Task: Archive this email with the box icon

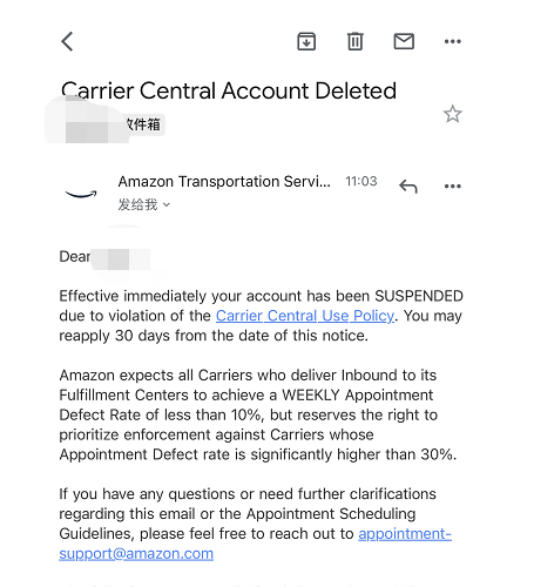Action: tap(306, 41)
